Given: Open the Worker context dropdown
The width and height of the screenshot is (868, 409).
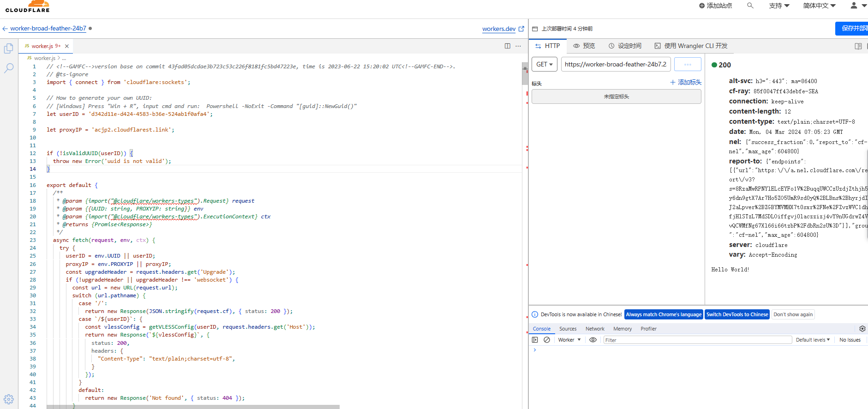Looking at the screenshot, I should coord(569,340).
